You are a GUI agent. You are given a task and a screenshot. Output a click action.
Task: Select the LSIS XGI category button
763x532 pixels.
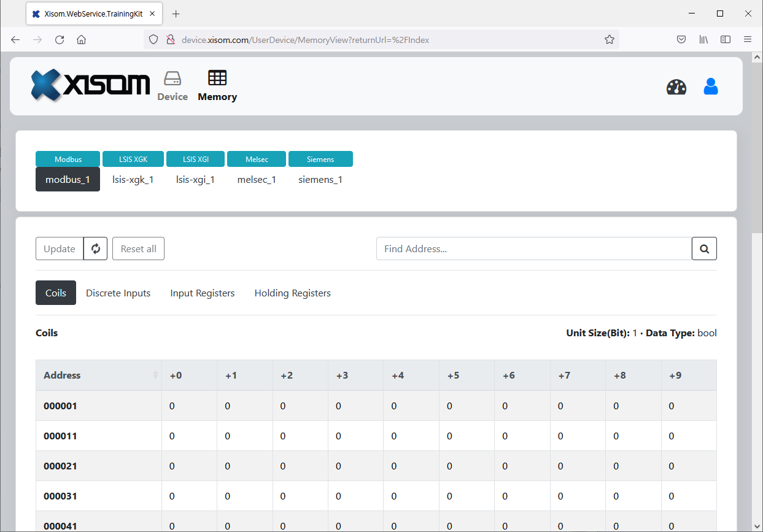[196, 159]
